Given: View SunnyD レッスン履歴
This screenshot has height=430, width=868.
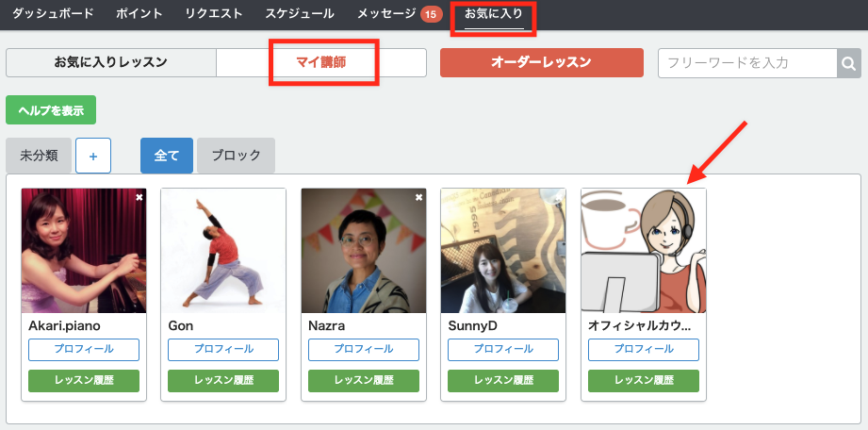Looking at the screenshot, I should pyautogui.click(x=503, y=381).
